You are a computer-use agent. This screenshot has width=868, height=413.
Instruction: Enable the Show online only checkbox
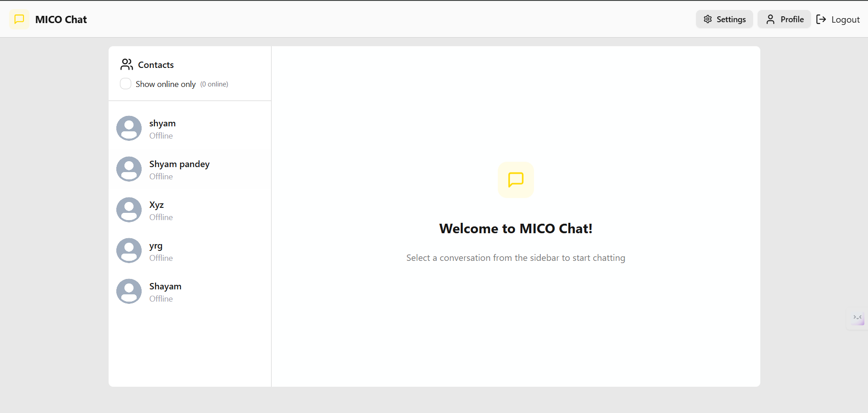coord(125,84)
